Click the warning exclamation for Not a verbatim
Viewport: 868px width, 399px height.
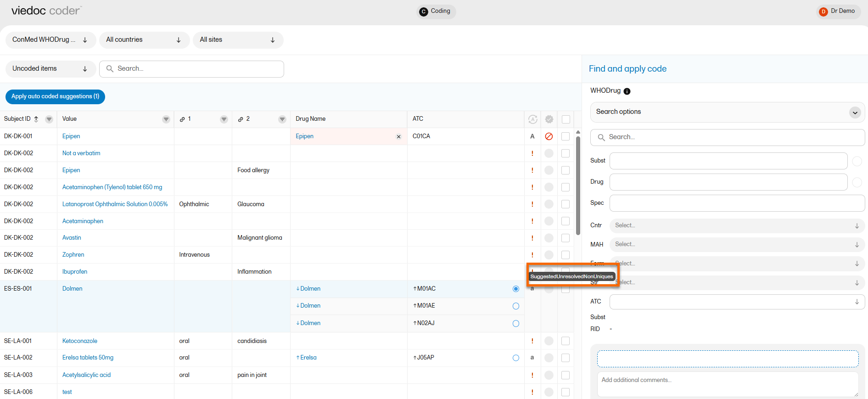(x=532, y=153)
